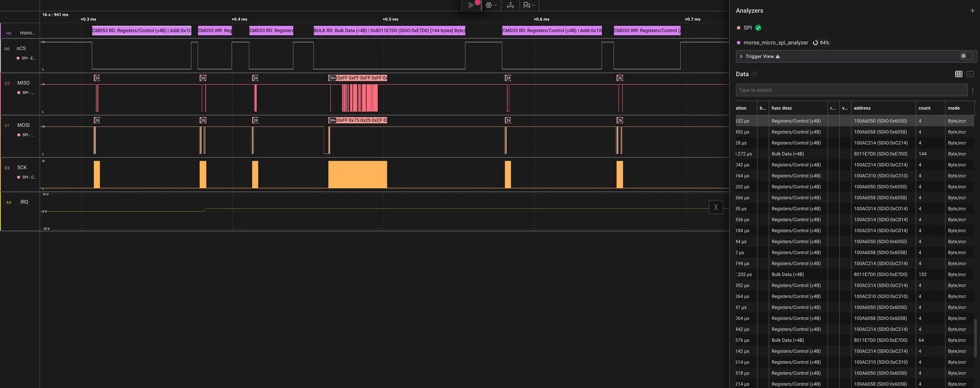Image resolution: width=980 pixels, height=388 pixels.
Task: Open the trigger mode settings icon
Action: 488,5
